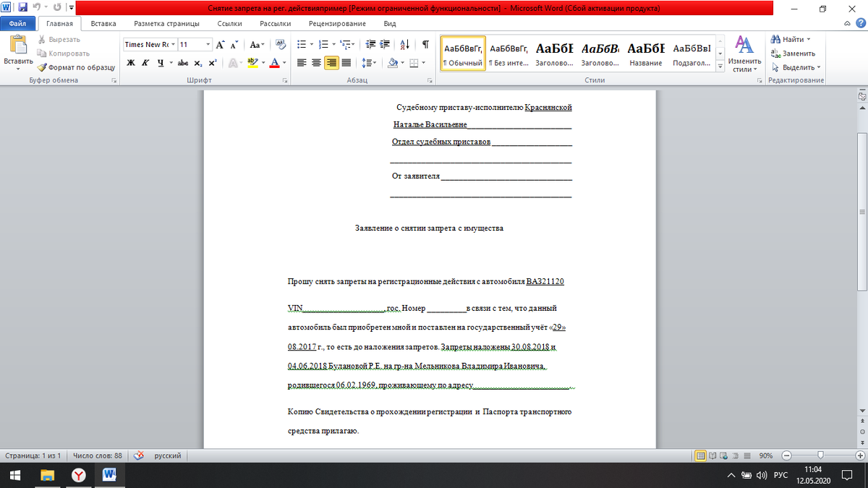Expand the styles gallery More arrow
Screen dimensions: 868x488
(x=720, y=67)
